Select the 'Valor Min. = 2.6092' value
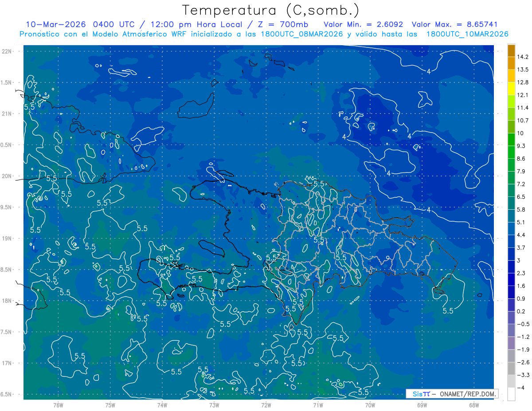 pos(364,24)
